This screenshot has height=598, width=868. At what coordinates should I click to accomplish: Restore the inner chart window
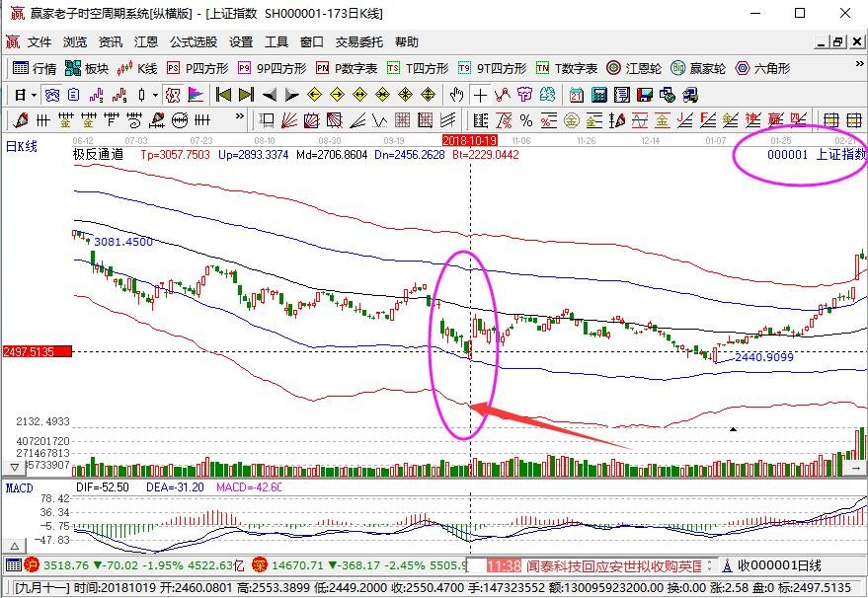[838, 41]
